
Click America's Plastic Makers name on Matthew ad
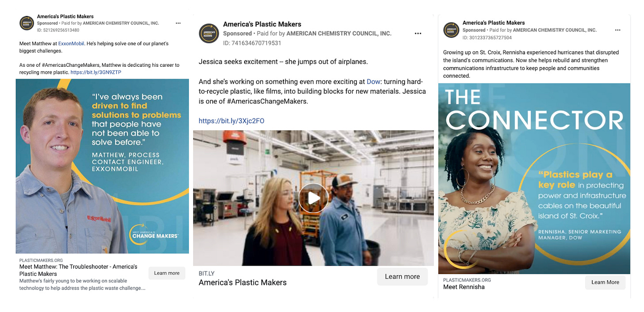coord(65,17)
